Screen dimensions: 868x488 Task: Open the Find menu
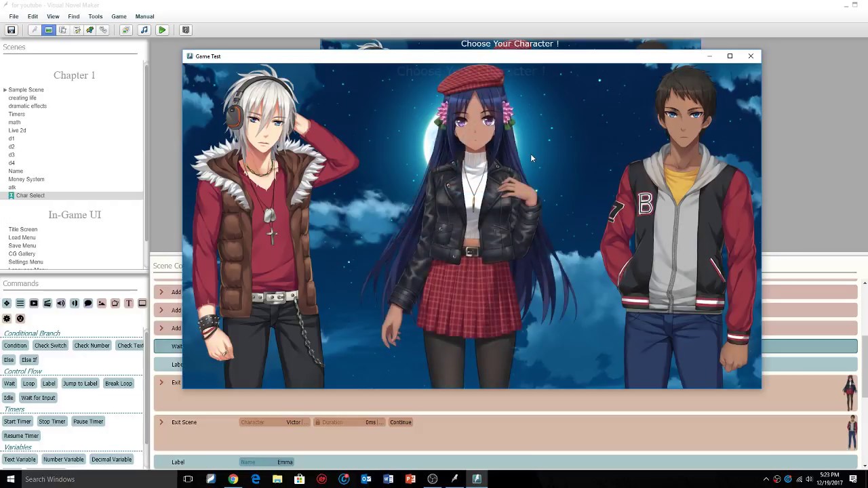[74, 16]
